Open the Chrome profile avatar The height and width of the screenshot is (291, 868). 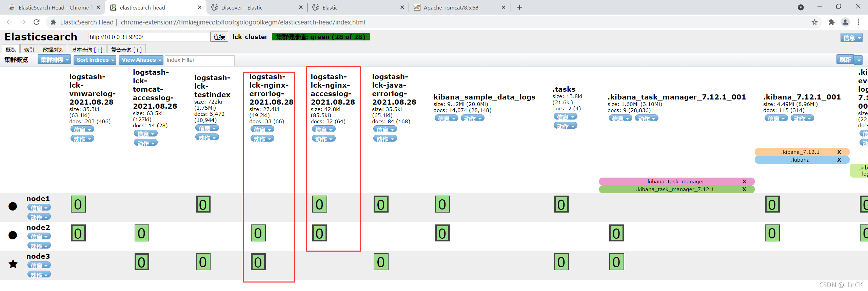pos(845,22)
